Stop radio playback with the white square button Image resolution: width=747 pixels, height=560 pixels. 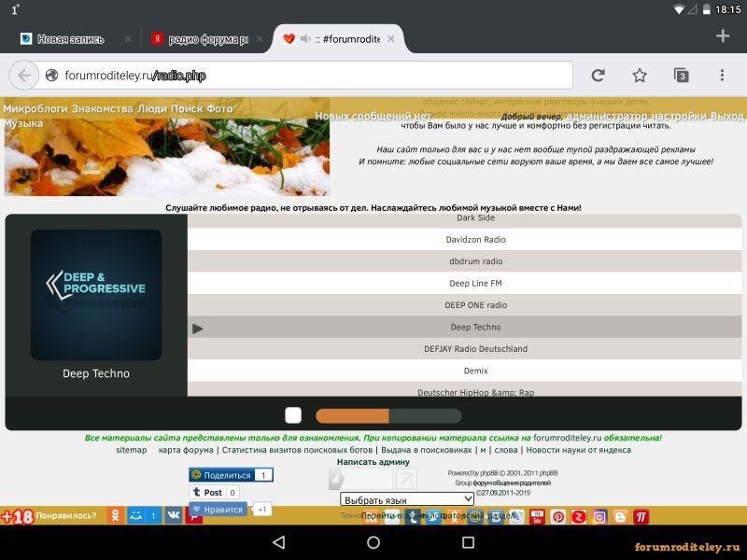point(293,415)
